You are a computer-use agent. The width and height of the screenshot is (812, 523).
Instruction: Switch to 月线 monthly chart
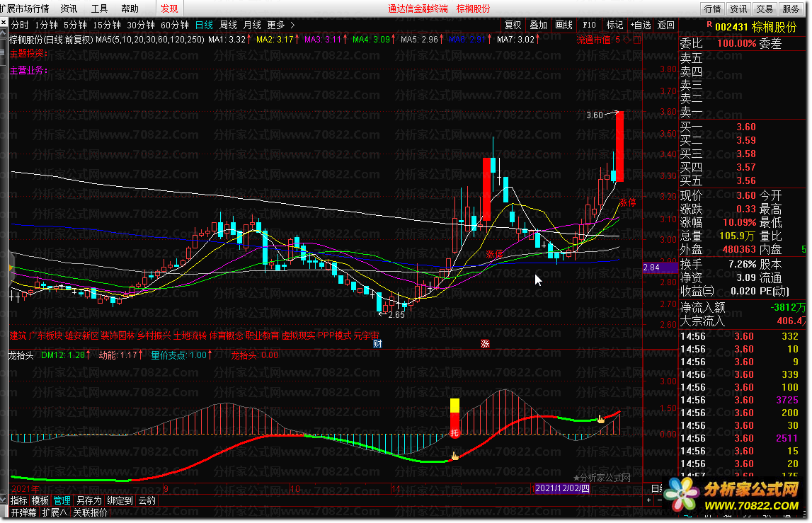pyautogui.click(x=252, y=25)
